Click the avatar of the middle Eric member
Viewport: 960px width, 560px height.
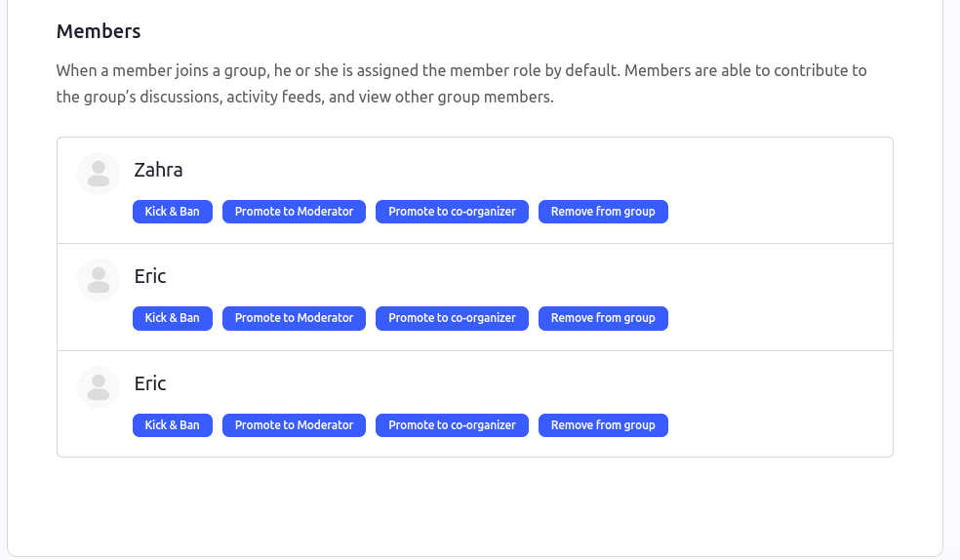coord(98,280)
